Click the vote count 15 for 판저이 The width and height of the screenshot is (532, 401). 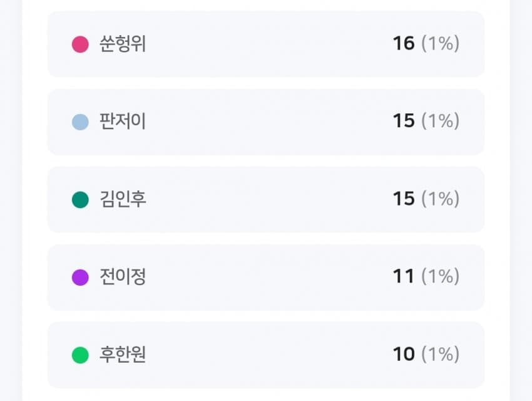click(x=404, y=122)
